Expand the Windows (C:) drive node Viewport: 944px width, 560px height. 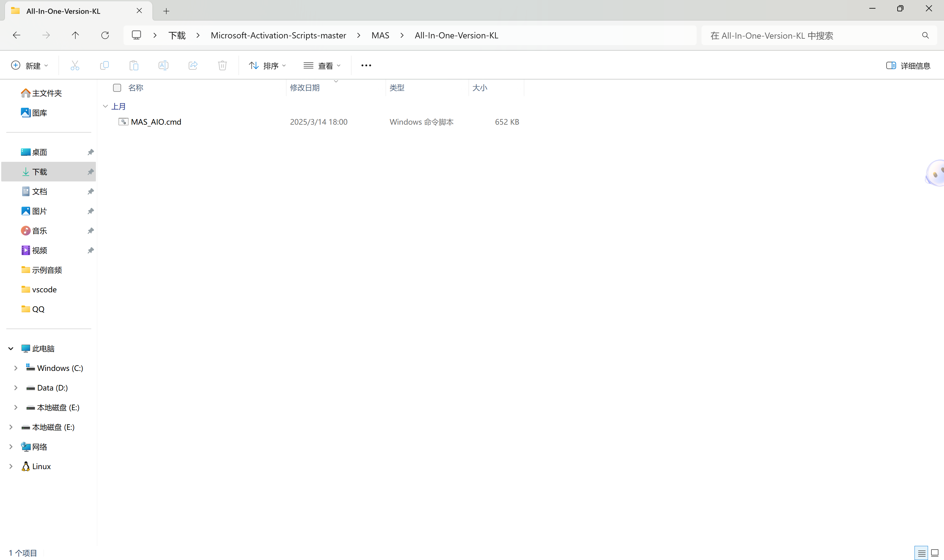coord(15,368)
